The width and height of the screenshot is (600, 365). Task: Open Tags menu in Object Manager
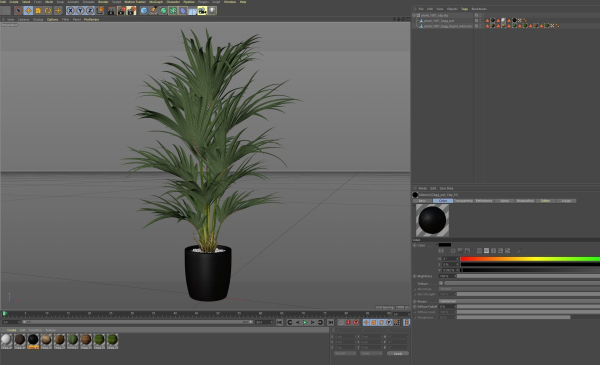(464, 9)
